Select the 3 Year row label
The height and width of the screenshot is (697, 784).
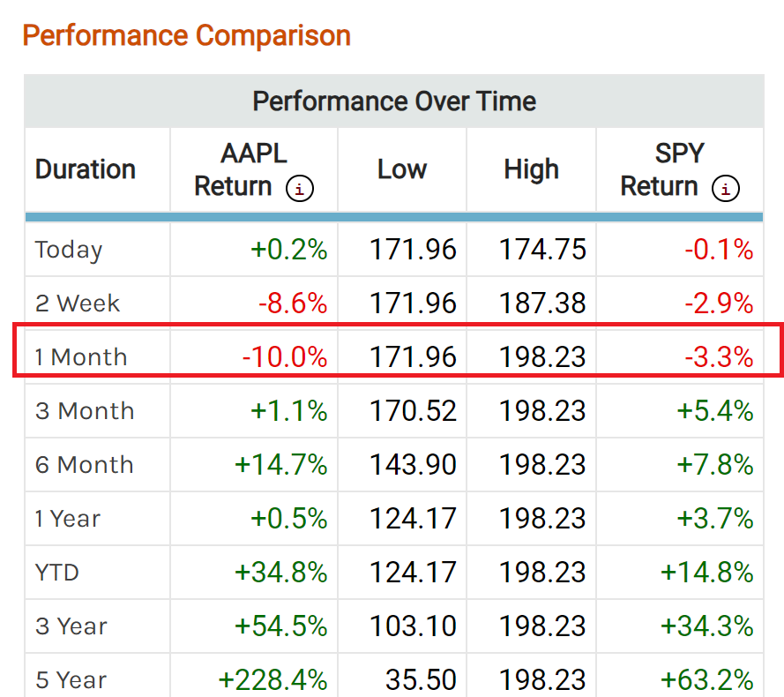pyautogui.click(x=71, y=626)
